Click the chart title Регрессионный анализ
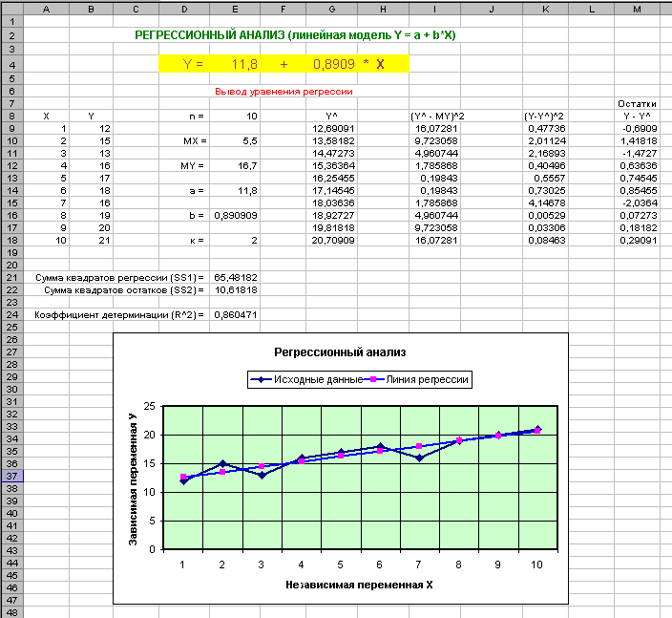Screen dimensions: 672x618 pyautogui.click(x=340, y=352)
